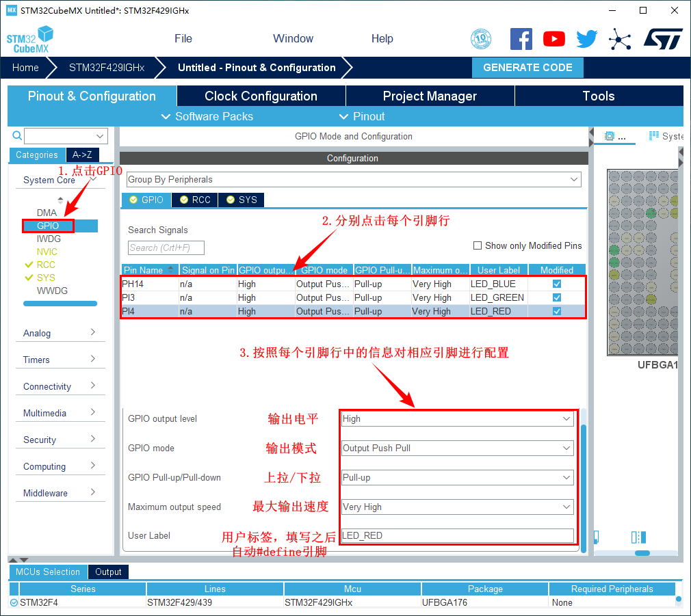Toggle Show only Modified Pins checkbox

point(478,245)
